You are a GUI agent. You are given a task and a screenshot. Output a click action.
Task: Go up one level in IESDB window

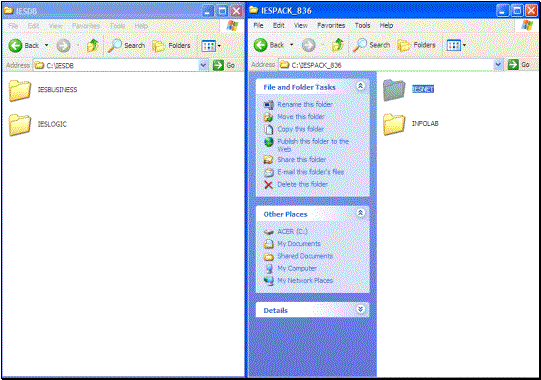tap(92, 46)
